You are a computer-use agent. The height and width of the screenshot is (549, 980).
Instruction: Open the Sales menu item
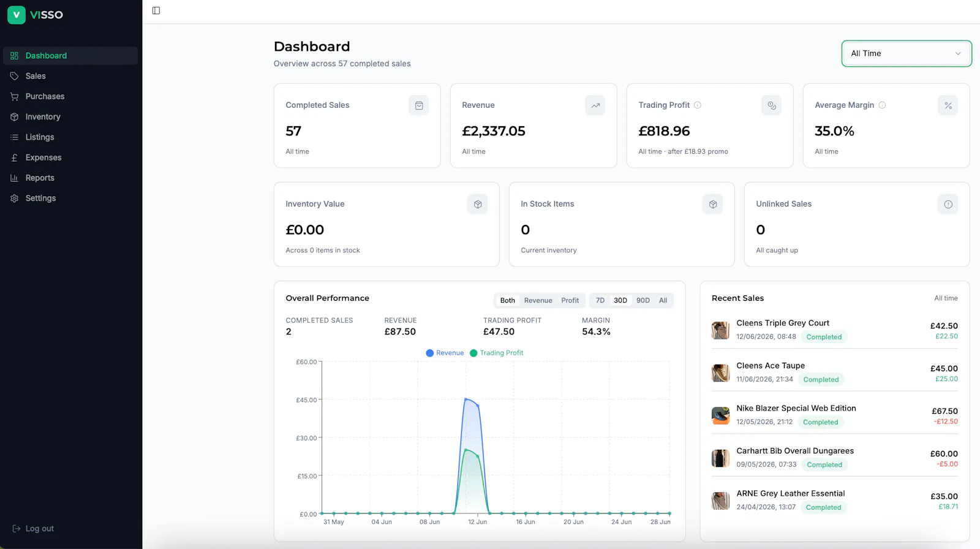70,76
